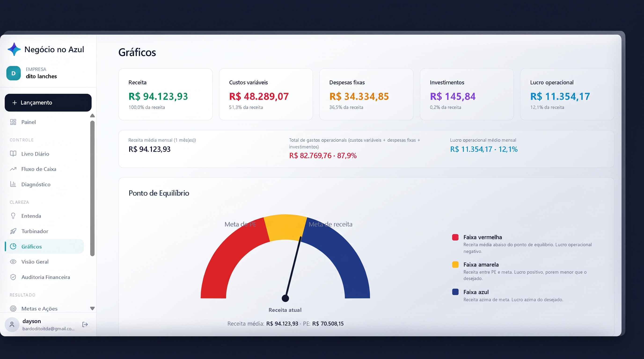Click the Faixa azul blue swatch
Image resolution: width=644 pixels, height=359 pixels.
click(455, 292)
